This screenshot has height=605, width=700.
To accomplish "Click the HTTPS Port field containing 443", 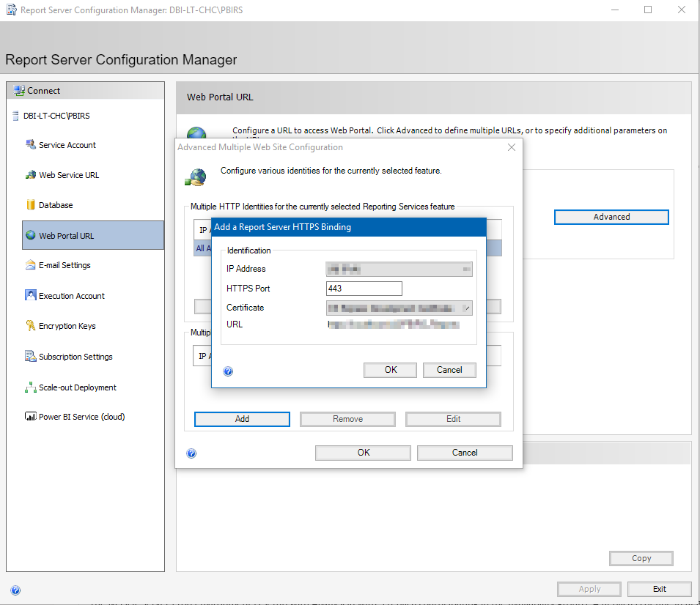I will (364, 289).
